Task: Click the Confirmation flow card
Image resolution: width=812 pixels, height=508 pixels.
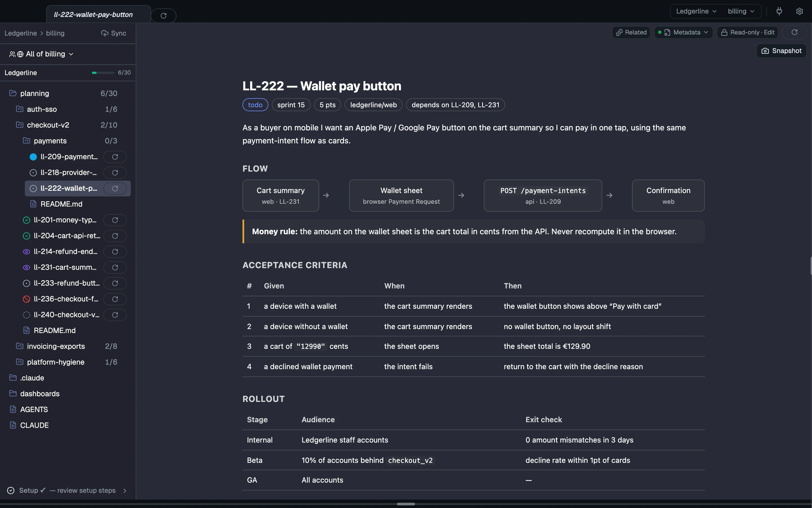Action: [x=668, y=196]
